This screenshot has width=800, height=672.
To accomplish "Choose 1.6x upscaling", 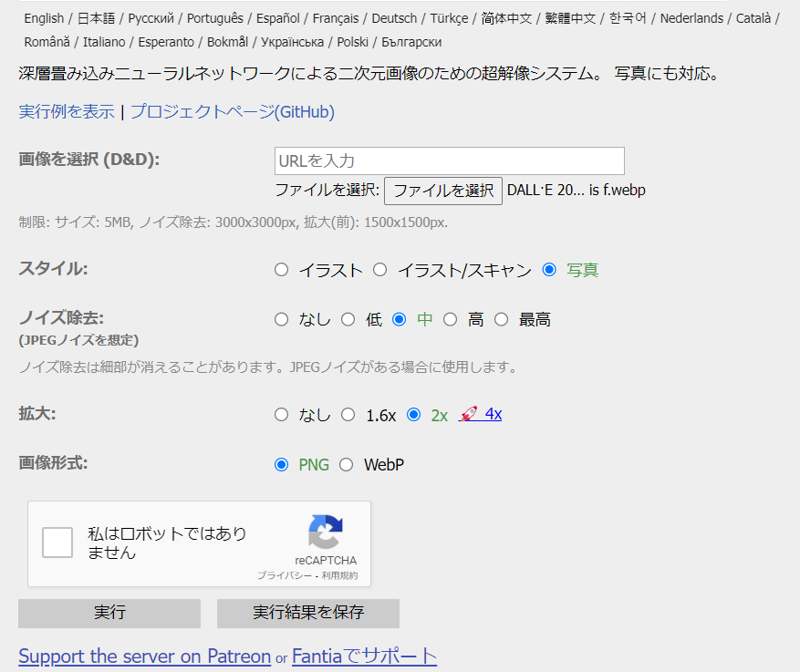I will pos(348,414).
